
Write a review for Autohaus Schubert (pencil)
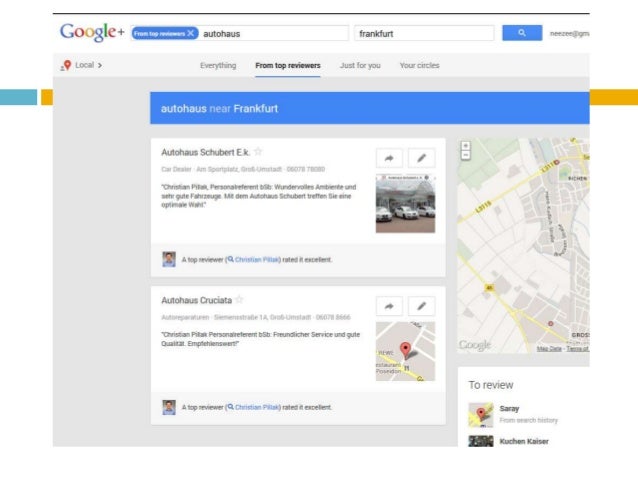(x=422, y=158)
